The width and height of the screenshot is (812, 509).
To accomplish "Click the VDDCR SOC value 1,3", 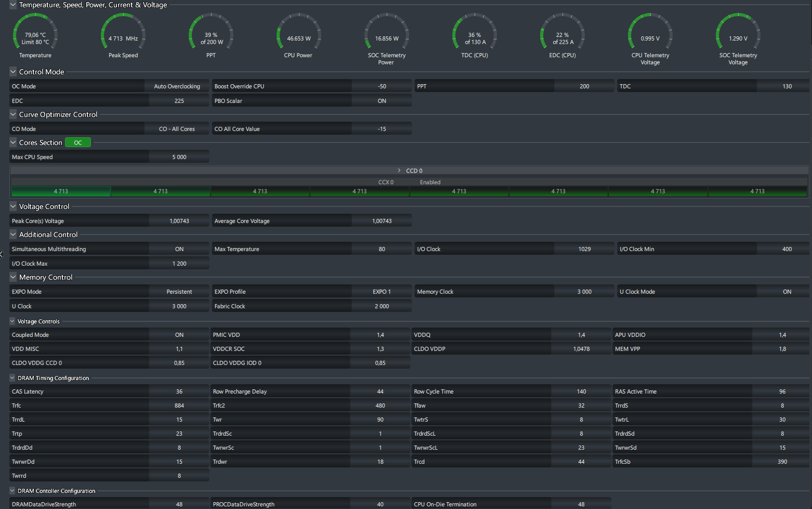I will point(381,349).
